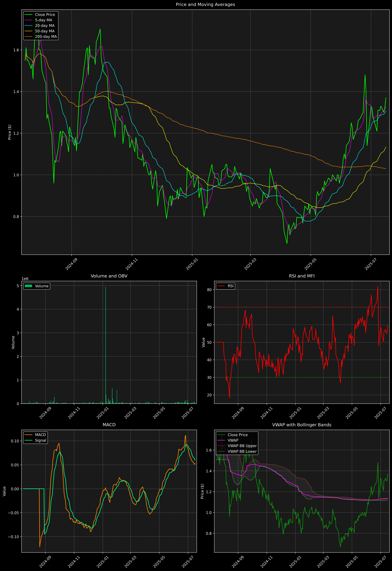Screen dimensions: 392x571
Task: Select the 50-day MA legend entry
Action: [x=41, y=31]
